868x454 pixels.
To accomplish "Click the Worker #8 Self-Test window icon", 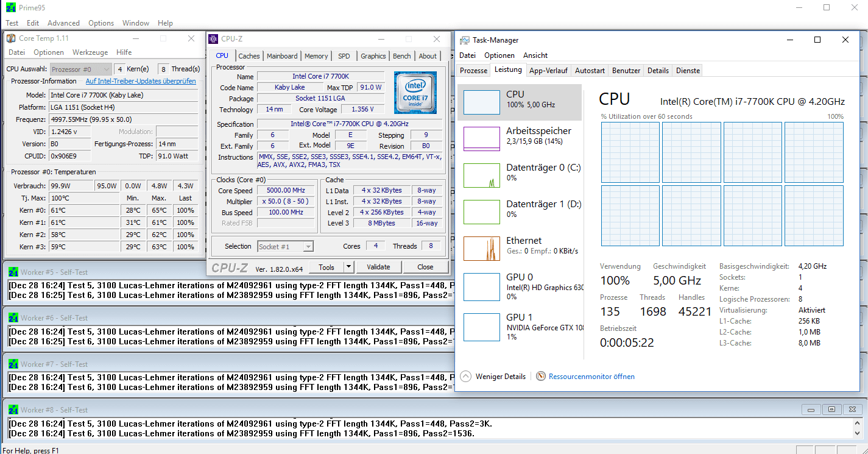I will (13, 410).
